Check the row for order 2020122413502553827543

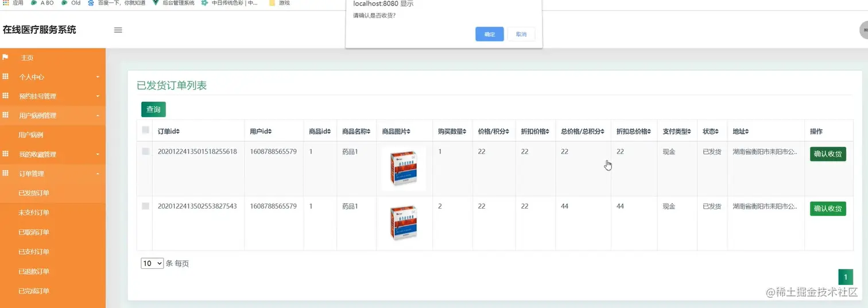(x=145, y=206)
